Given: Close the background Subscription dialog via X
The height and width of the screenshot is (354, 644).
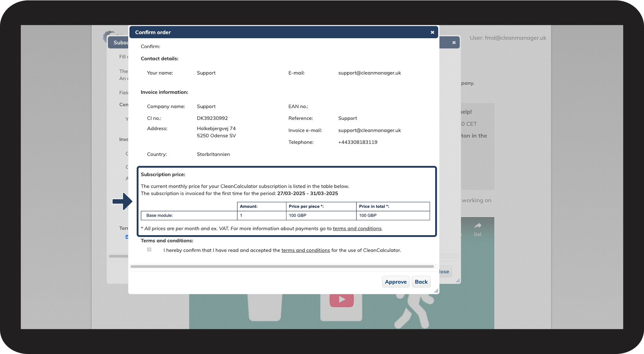Looking at the screenshot, I should (454, 43).
